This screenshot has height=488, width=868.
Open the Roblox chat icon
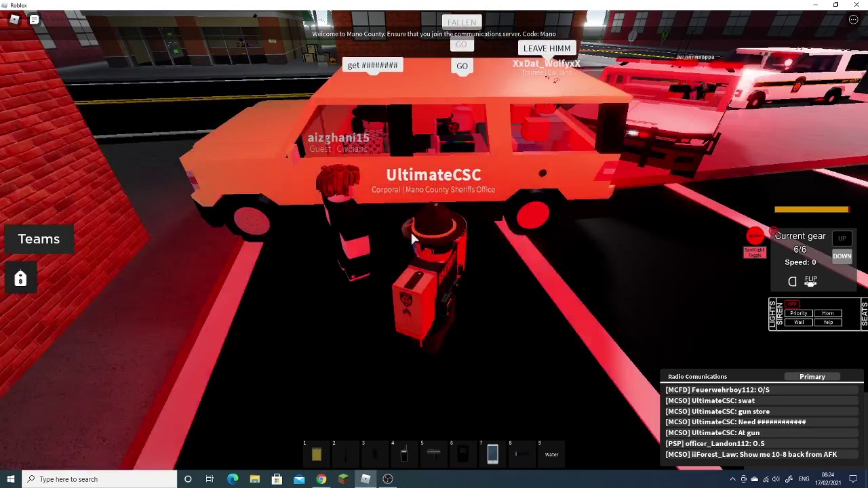click(x=34, y=20)
